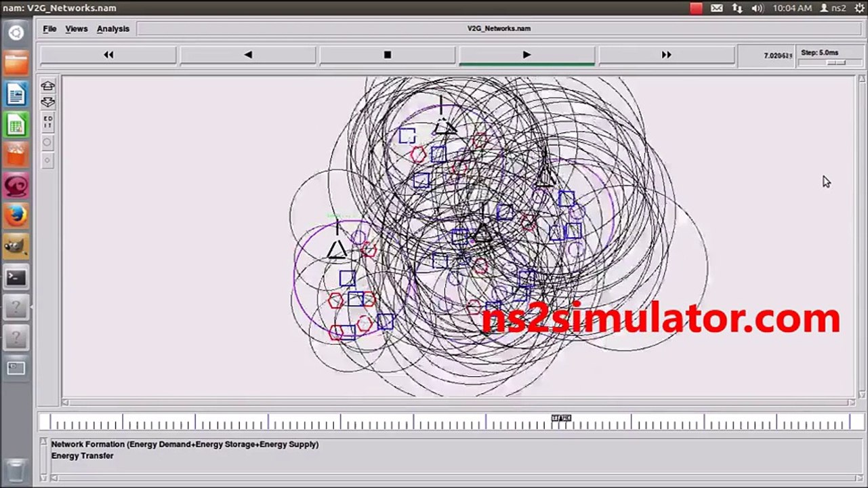
Task: Play the animation backward
Action: 248,55
